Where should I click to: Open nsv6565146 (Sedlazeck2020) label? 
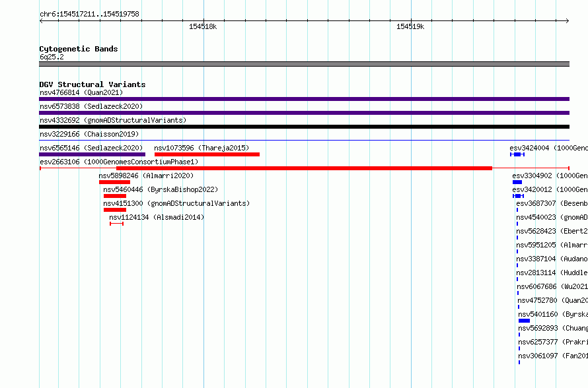[x=91, y=148]
